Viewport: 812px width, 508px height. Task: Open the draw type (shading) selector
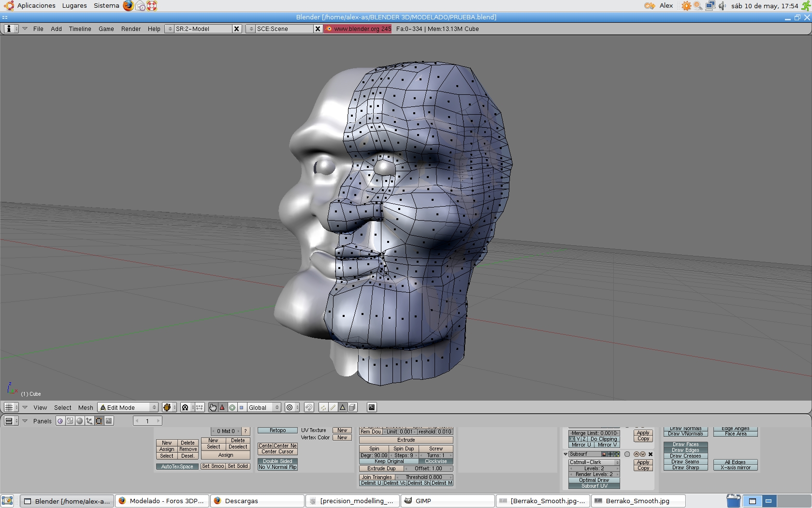click(x=169, y=407)
